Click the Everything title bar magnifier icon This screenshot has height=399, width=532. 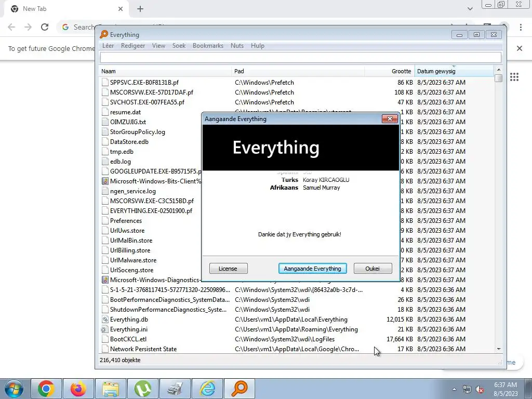click(104, 34)
